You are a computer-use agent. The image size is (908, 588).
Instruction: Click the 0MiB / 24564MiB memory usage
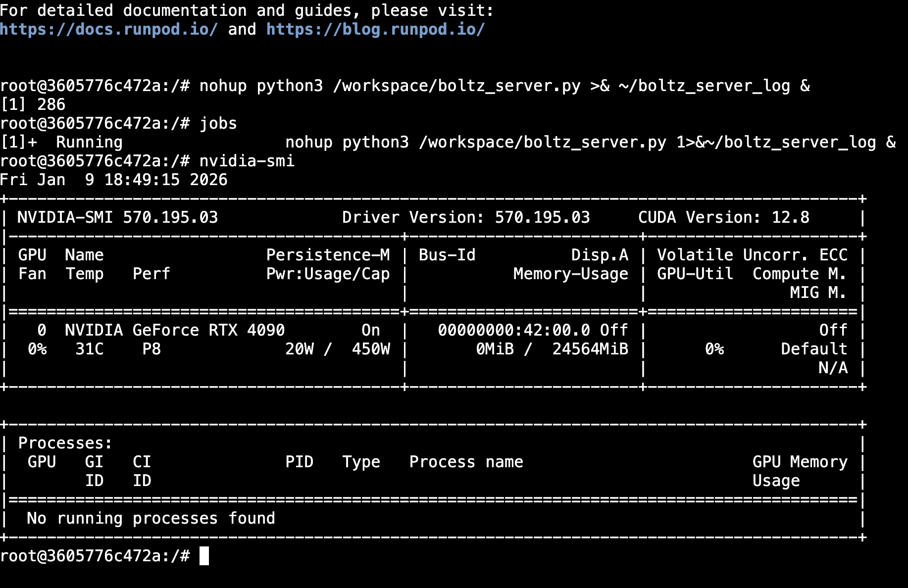pyautogui.click(x=552, y=349)
